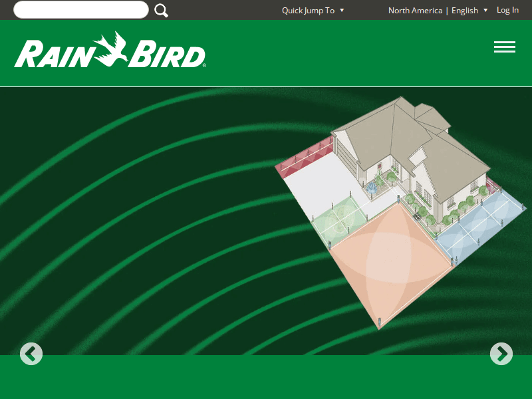The height and width of the screenshot is (399, 532).
Task: Click the Log In link
Action: click(x=507, y=9)
